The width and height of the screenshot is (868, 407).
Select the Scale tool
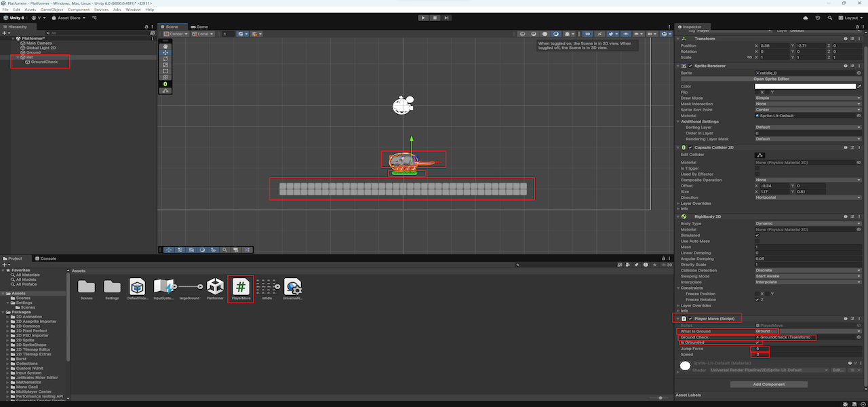(x=165, y=64)
